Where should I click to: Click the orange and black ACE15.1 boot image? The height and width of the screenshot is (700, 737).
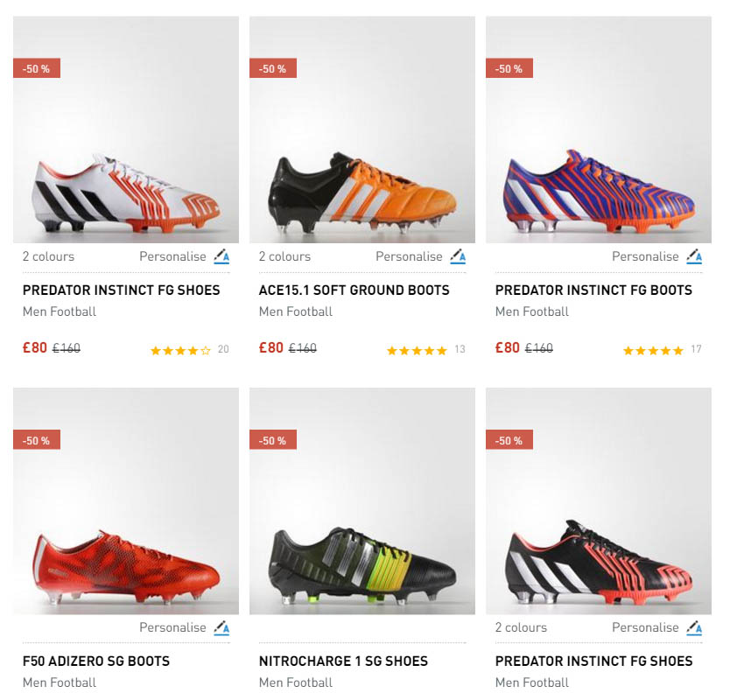362,192
